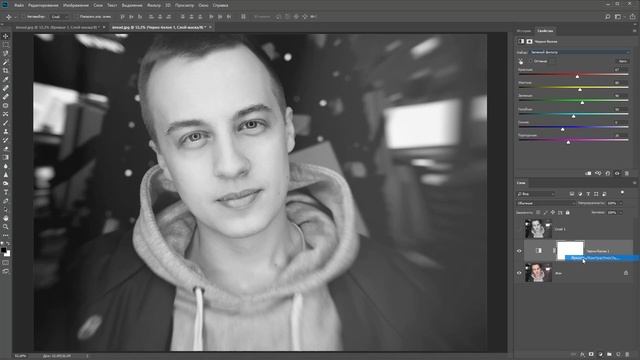Viewport: 640px width, 360px height.
Task: Click the quick mask mode icon
Action: [6, 263]
